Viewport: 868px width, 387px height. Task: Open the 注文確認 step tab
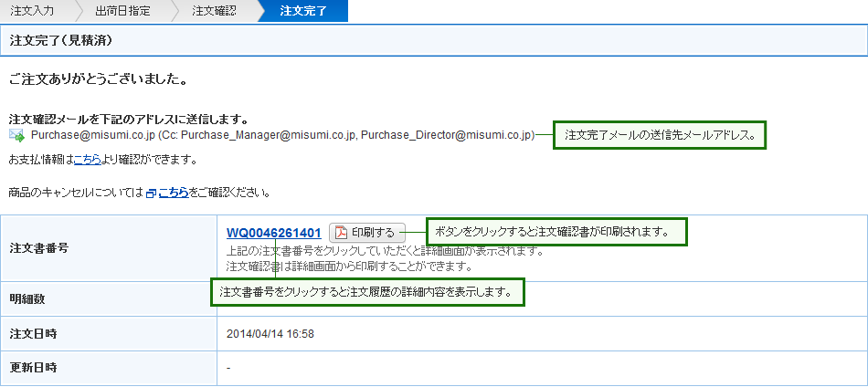[214, 11]
